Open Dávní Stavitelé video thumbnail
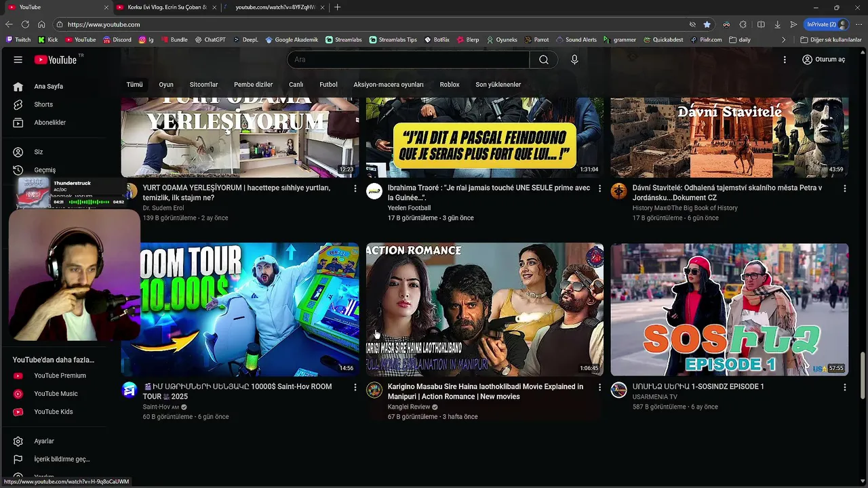868x488 pixels. click(x=730, y=138)
